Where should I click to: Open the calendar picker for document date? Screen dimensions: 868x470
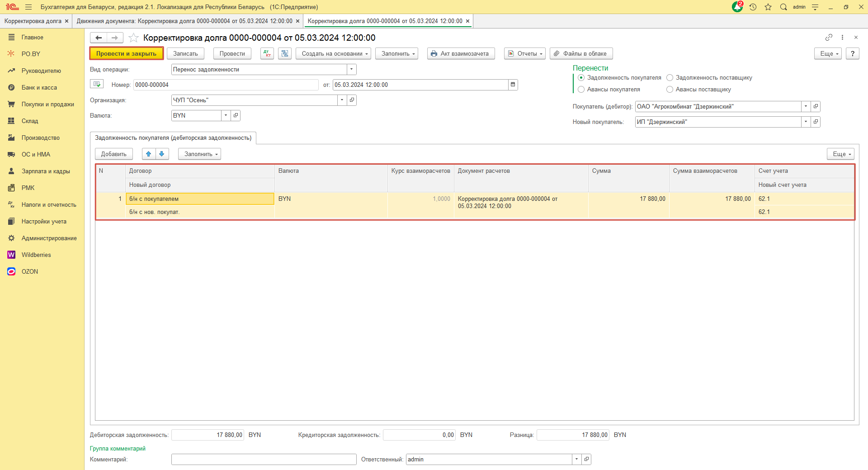tap(513, 85)
